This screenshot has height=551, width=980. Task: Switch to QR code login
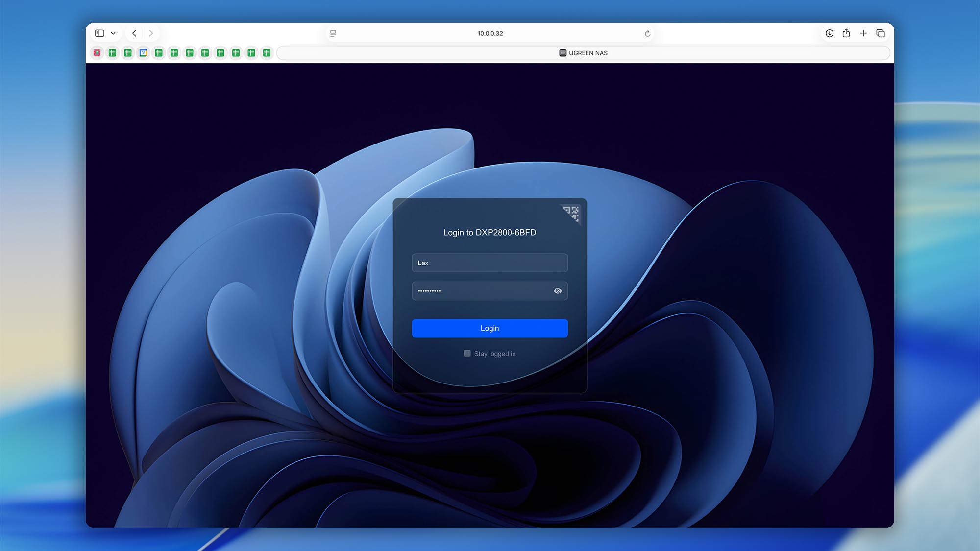[572, 213]
